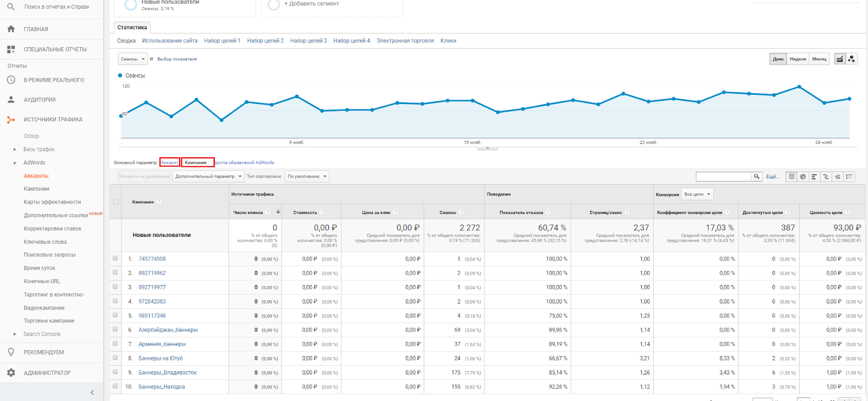
Task: Open the По умолчанию sort type dropdown
Action: coord(307,176)
